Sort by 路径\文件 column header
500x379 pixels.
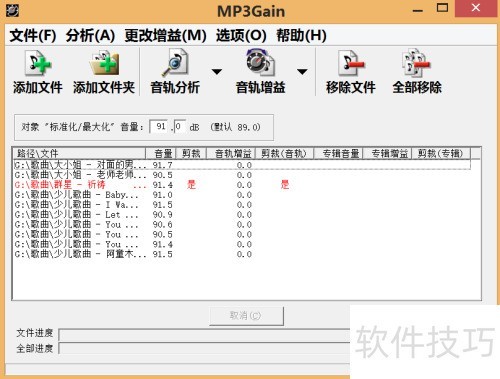coord(79,153)
